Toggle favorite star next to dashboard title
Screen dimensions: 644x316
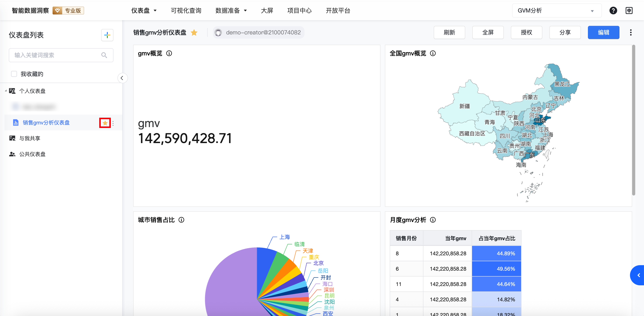(x=194, y=32)
